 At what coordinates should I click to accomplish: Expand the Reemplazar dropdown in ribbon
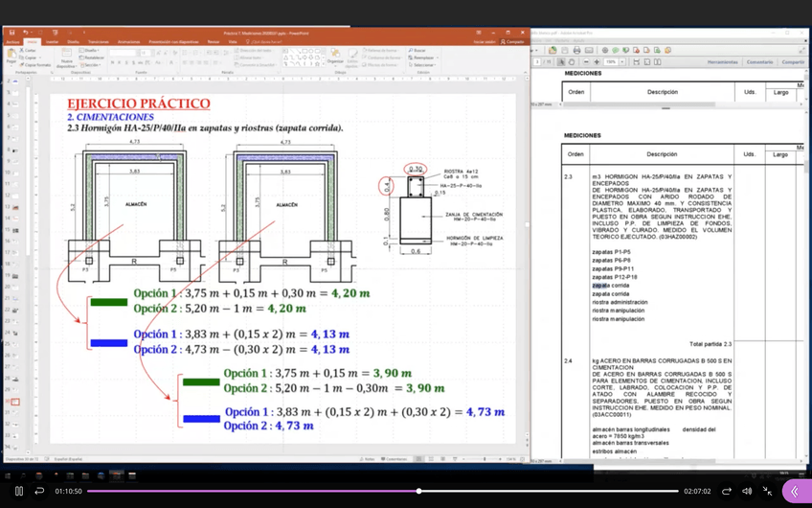(x=423, y=58)
